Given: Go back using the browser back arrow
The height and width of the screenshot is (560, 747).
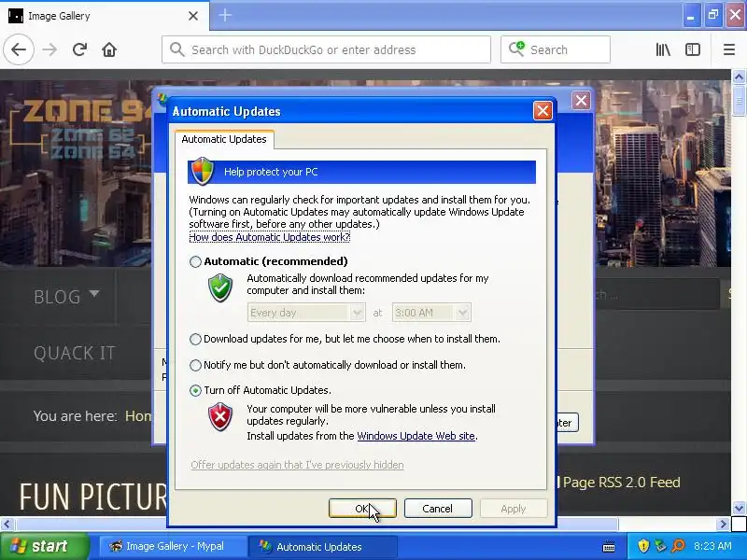Looking at the screenshot, I should (x=19, y=49).
